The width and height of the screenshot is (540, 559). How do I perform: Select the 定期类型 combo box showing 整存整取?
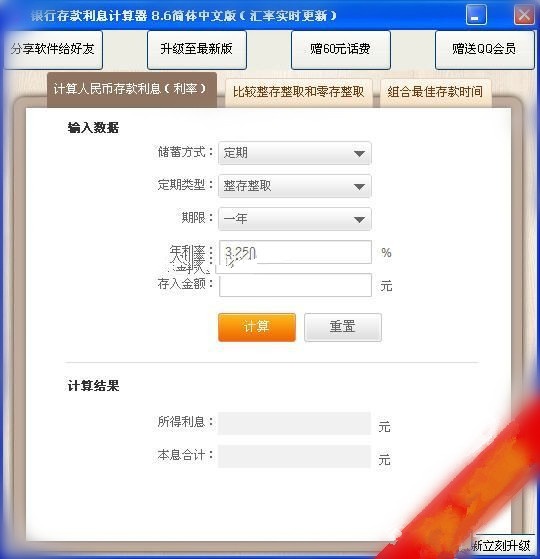coord(295,186)
